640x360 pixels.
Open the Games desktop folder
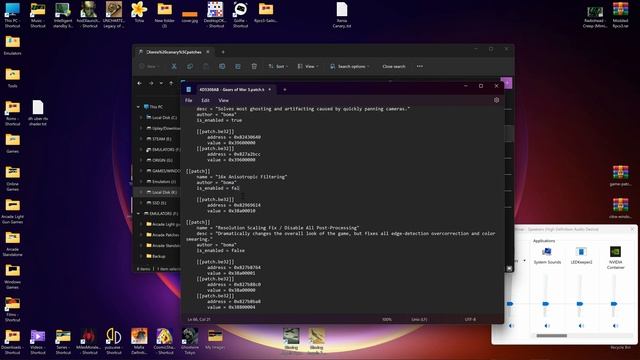12,143
